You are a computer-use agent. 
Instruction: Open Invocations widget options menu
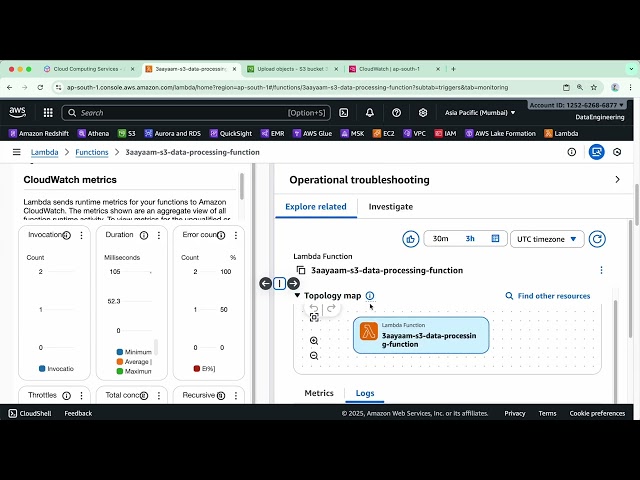coord(82,236)
